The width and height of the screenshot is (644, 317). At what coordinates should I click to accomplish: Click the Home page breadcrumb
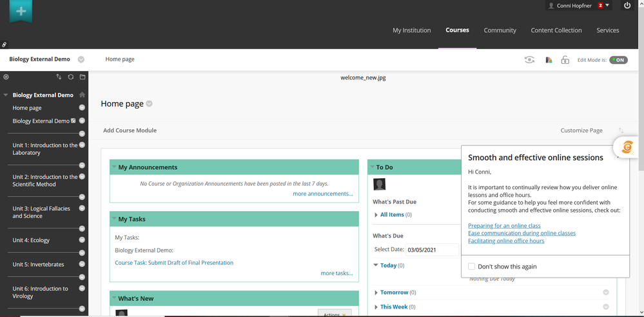pos(120,59)
